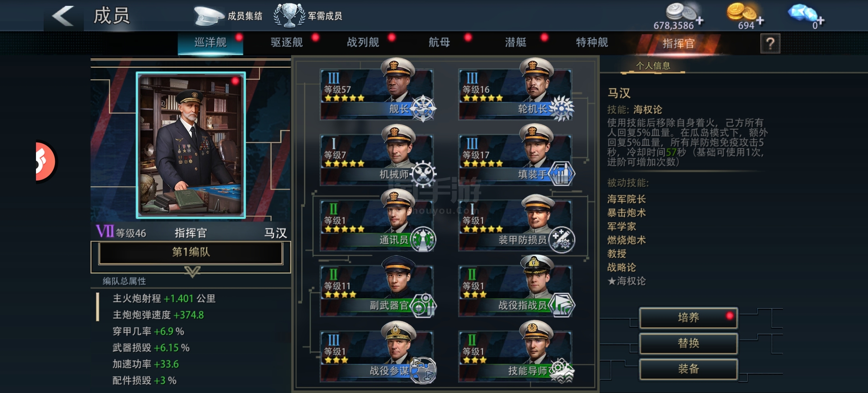Go back using the arrow icon

(x=63, y=16)
